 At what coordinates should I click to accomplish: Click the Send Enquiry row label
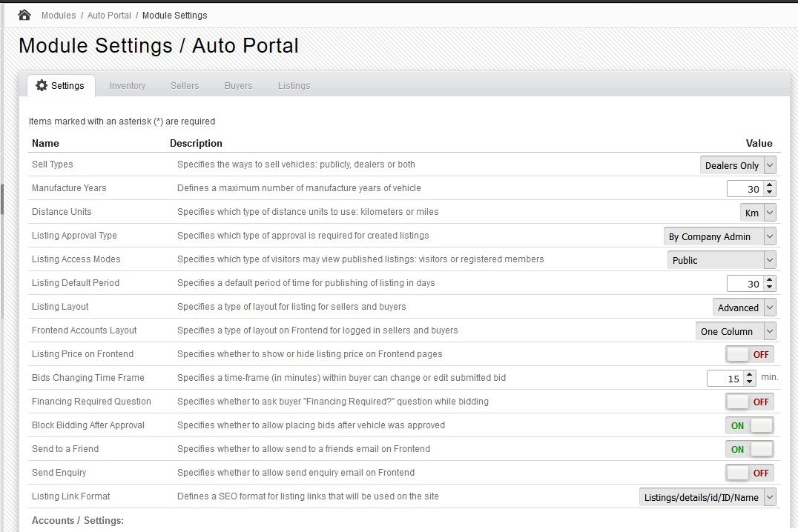tap(59, 473)
